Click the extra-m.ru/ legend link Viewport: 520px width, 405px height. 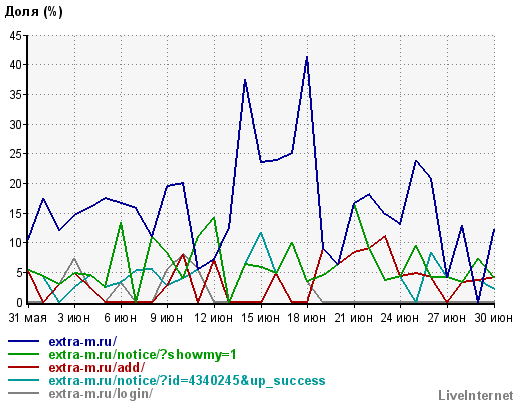(83, 341)
